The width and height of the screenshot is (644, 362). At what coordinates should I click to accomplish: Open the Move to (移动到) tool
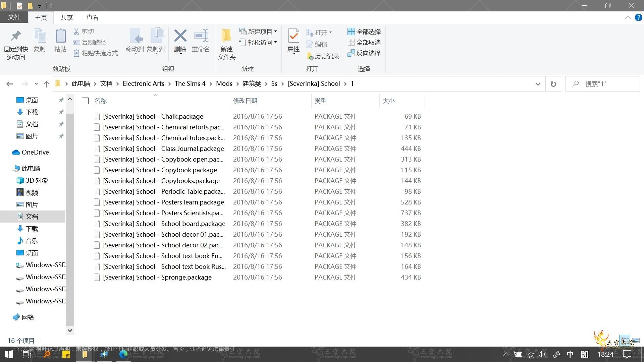pos(135,41)
